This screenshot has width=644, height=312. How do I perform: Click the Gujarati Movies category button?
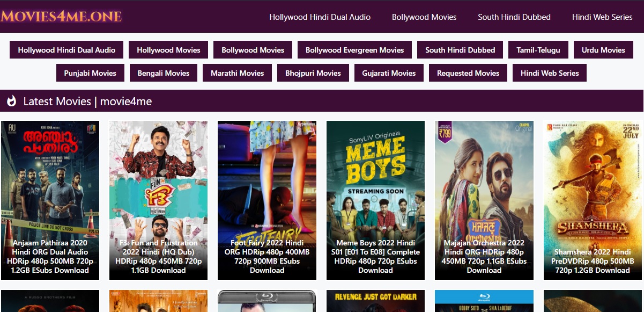coord(389,73)
